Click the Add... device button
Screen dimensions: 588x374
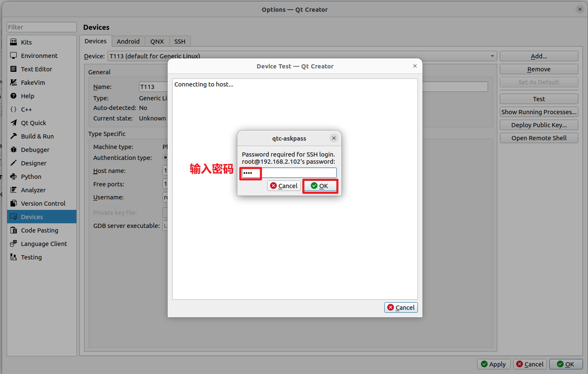[x=539, y=56]
